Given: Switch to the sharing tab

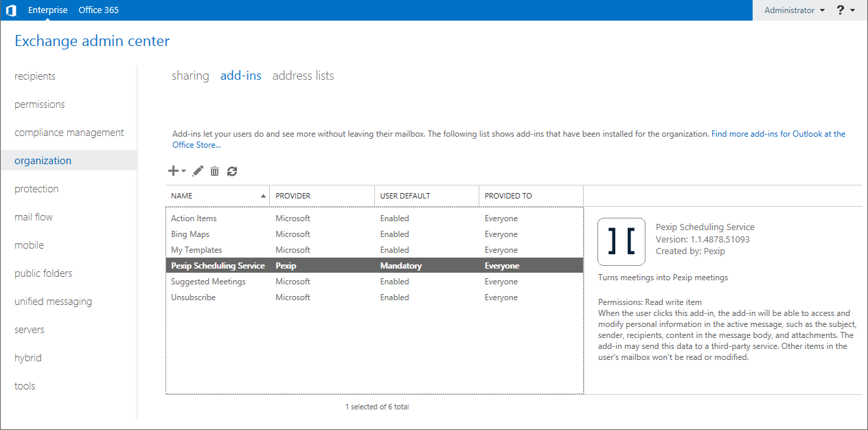Looking at the screenshot, I should pos(190,76).
